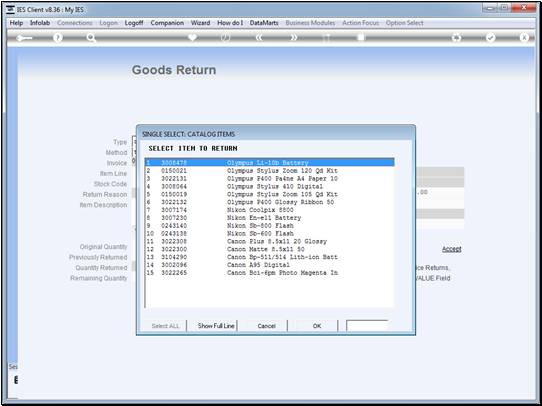
Task: Select Nikon En-el1 Battery row
Action: (270, 218)
